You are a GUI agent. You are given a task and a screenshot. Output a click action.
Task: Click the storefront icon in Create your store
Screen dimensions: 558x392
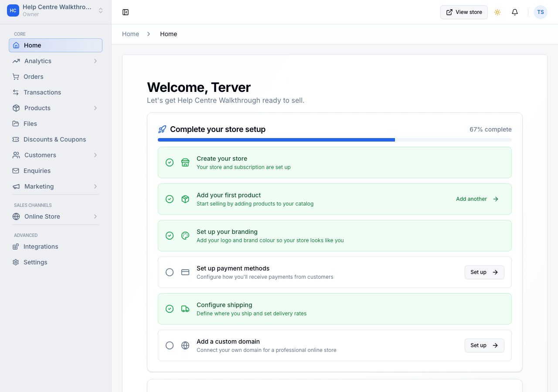(185, 162)
